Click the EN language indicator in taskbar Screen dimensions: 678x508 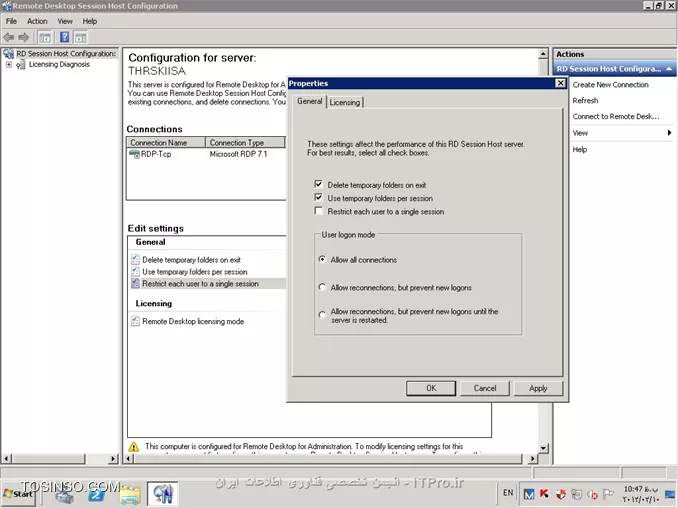coord(508,492)
